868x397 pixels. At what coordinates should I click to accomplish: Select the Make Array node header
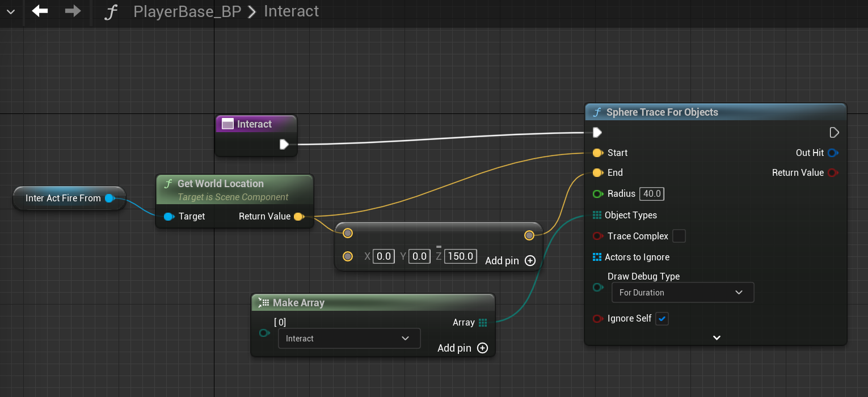[373, 303]
